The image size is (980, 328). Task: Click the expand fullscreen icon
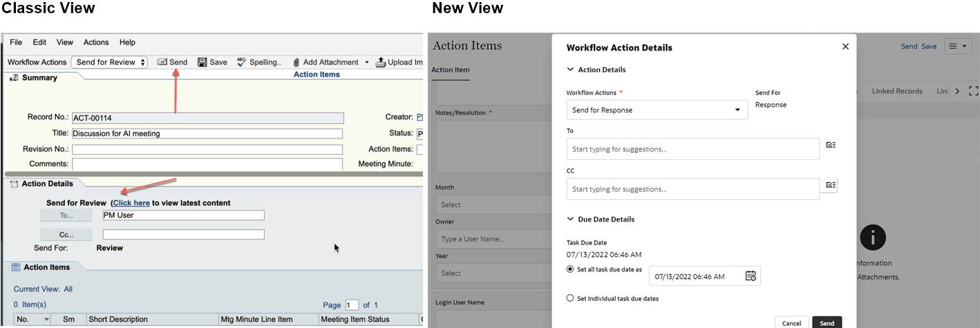coord(974,91)
